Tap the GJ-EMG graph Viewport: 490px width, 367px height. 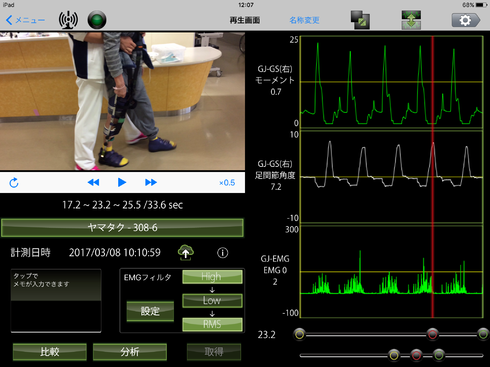392,272
